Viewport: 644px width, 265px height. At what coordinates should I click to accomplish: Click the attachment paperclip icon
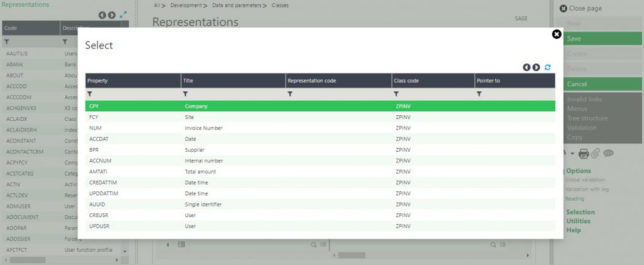pos(596,153)
